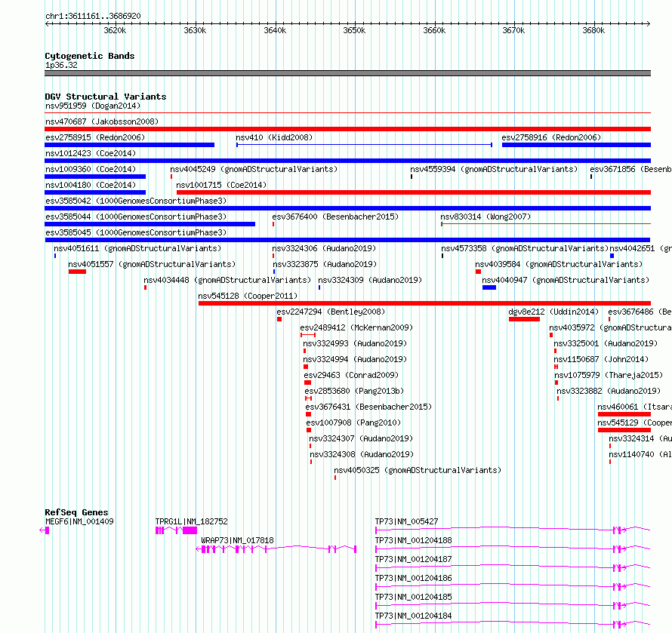Select the TP73|NM_001204185 transcript label
The image size is (672, 633).
point(413,597)
